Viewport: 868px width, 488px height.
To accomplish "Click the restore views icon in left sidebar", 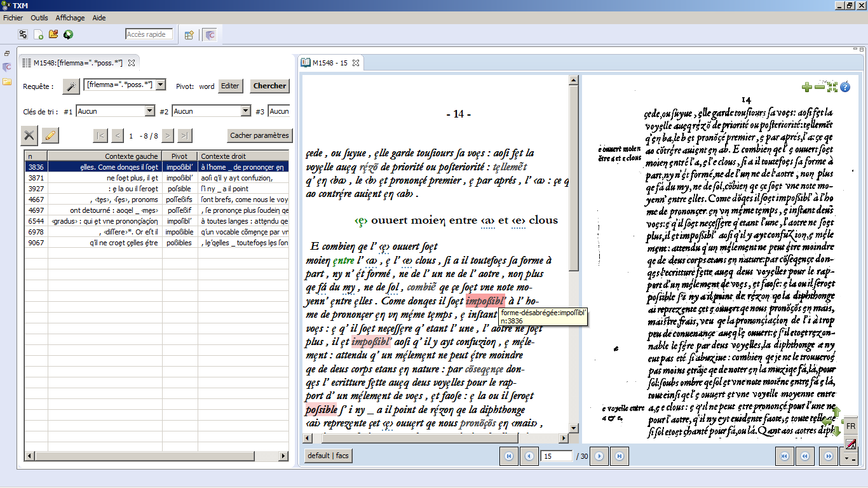I will point(7,53).
